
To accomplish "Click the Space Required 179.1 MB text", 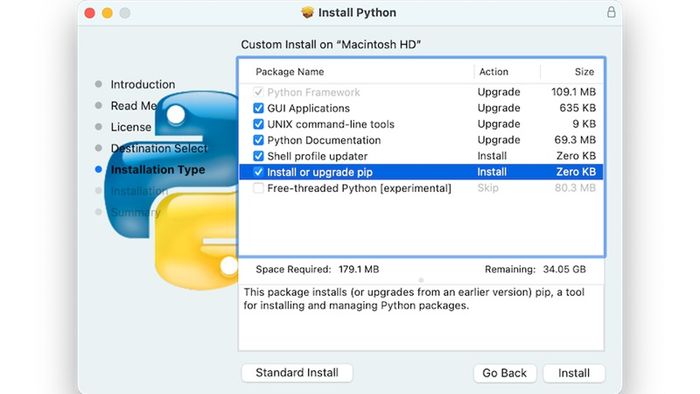I will [317, 270].
